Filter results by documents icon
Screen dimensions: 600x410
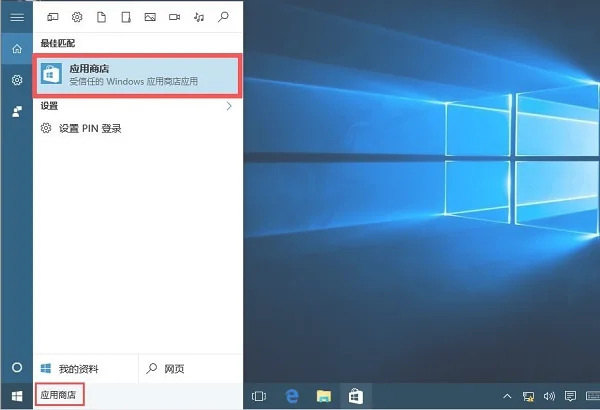[x=101, y=17]
